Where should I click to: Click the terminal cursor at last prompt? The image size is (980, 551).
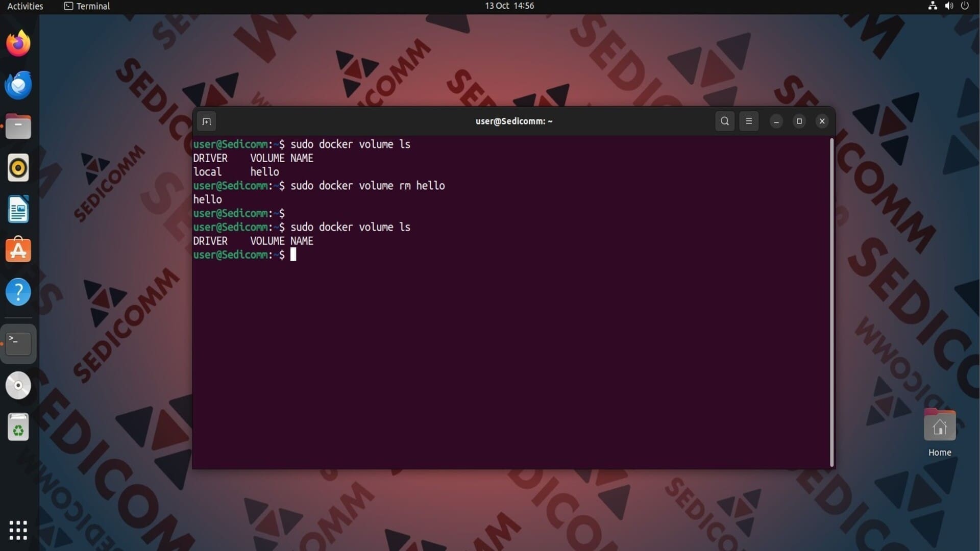(x=293, y=255)
